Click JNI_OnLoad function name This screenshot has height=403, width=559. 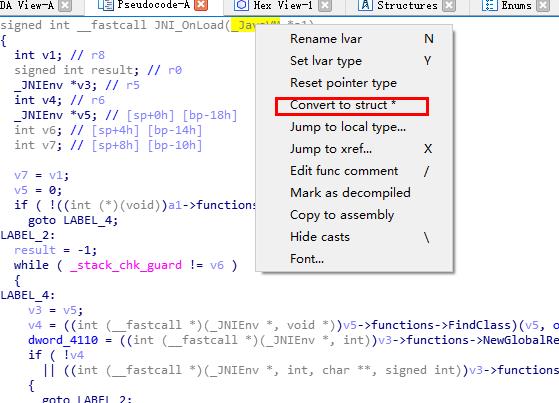(x=189, y=25)
